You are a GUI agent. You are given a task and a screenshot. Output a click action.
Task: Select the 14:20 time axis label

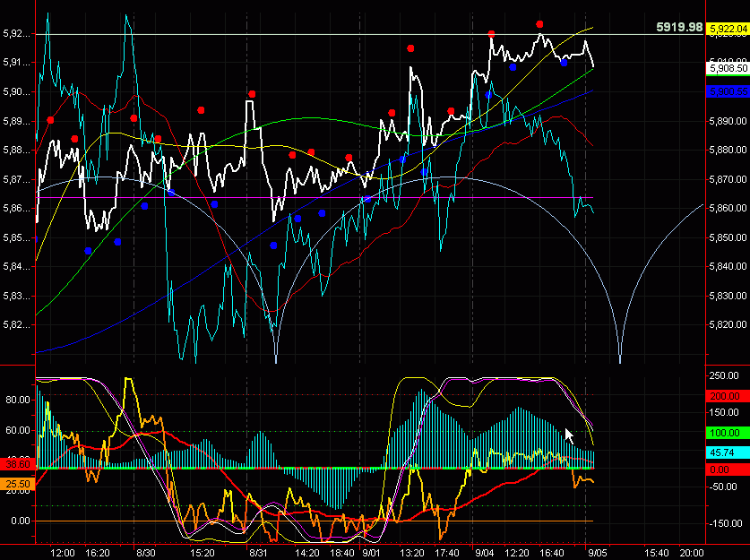(307, 554)
